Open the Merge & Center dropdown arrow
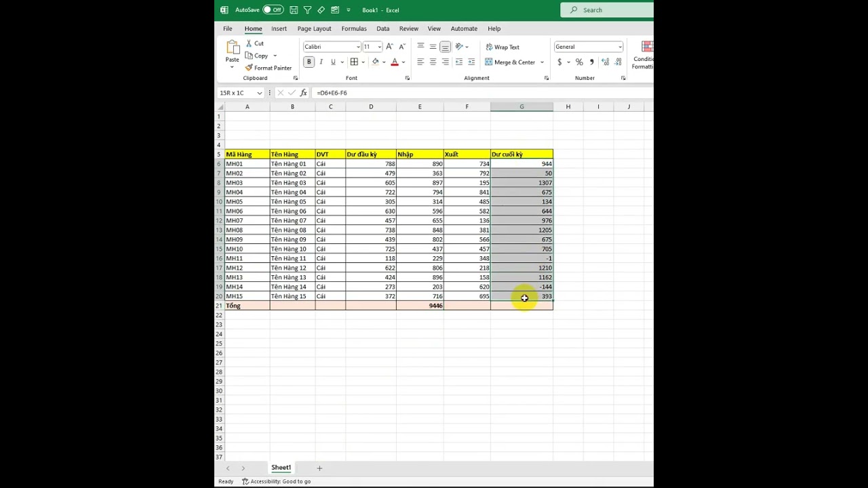868x488 pixels. click(x=542, y=62)
